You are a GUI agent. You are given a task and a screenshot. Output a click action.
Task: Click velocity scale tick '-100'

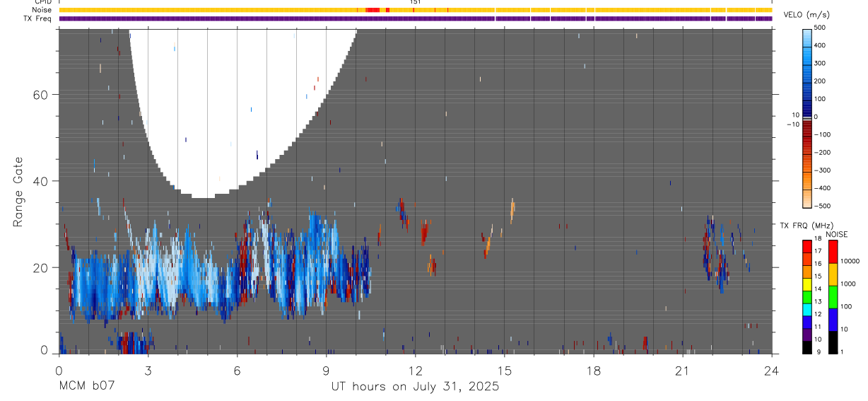click(822, 134)
